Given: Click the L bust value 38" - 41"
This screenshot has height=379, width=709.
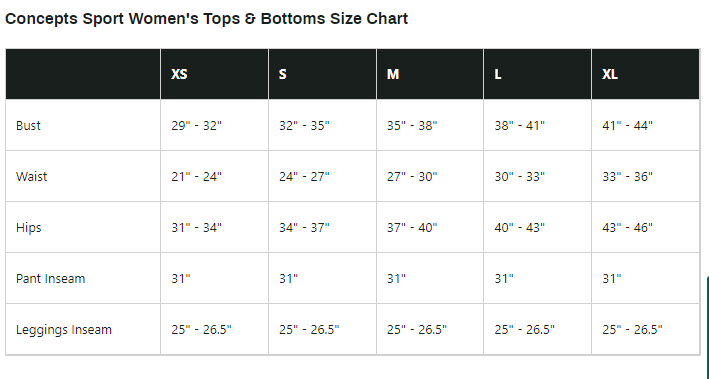Looking at the screenshot, I should [520, 125].
